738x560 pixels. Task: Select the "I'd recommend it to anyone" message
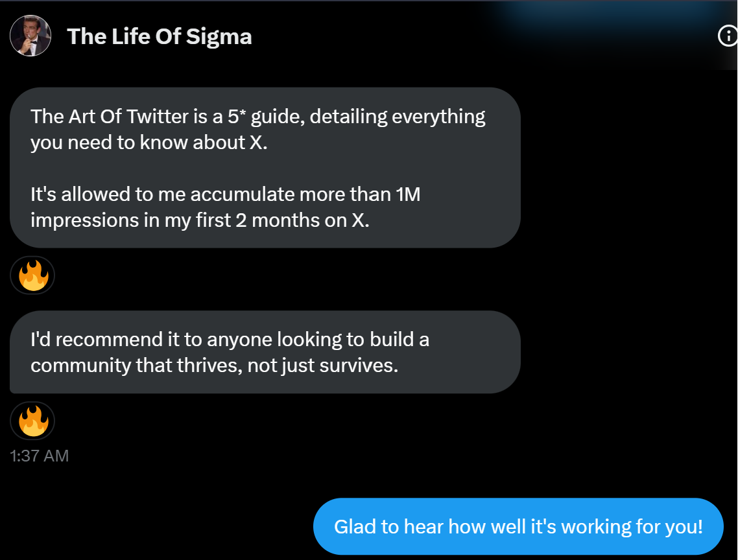click(265, 352)
